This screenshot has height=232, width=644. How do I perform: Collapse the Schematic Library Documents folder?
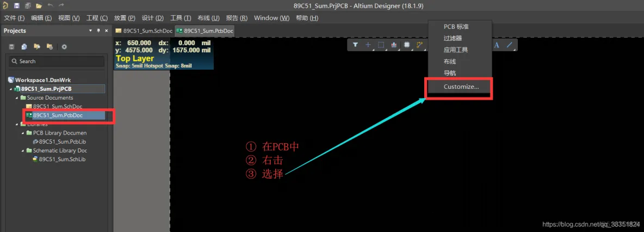click(23, 150)
